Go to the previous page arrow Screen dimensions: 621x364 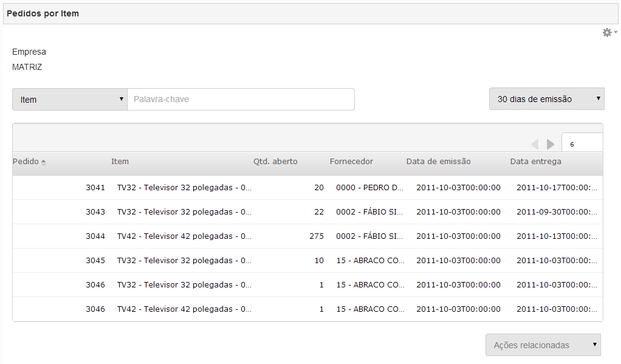click(535, 144)
